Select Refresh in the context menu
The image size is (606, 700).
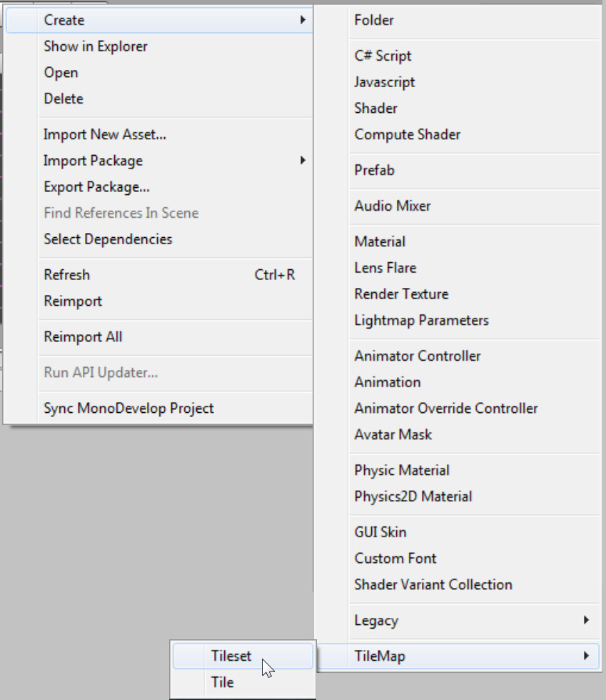click(159, 274)
